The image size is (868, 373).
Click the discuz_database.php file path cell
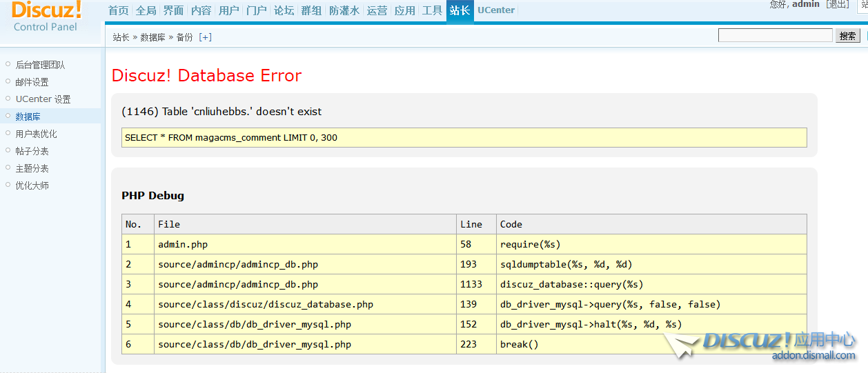305,304
